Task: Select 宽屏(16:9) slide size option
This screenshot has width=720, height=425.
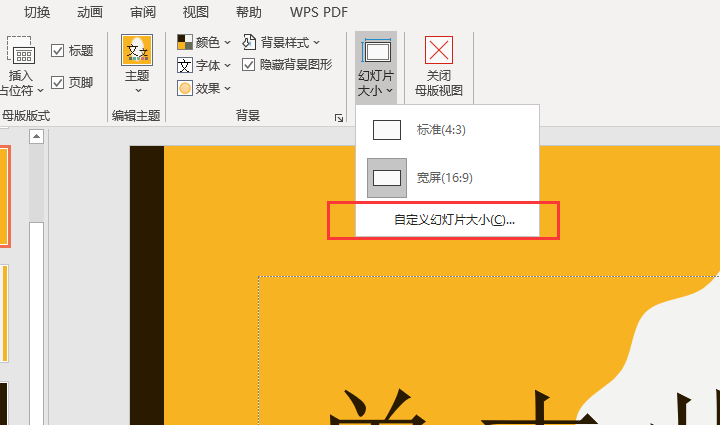Action: pyautogui.click(x=447, y=178)
